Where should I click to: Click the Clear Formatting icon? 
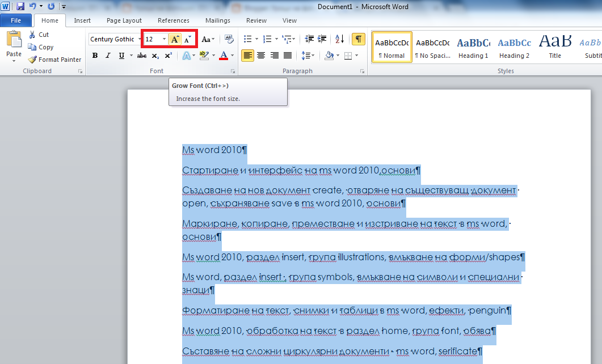pos(229,39)
